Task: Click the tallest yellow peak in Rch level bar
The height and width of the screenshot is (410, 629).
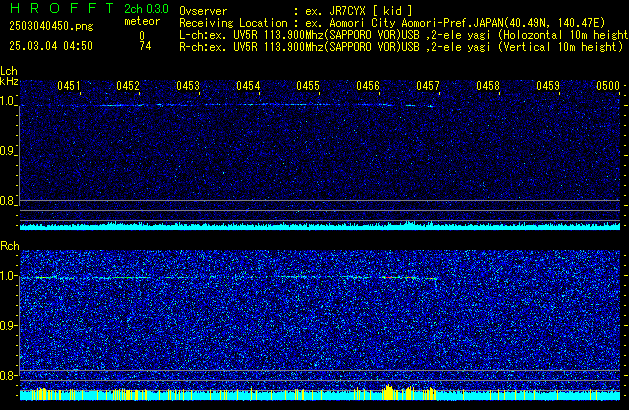Action: point(388,392)
